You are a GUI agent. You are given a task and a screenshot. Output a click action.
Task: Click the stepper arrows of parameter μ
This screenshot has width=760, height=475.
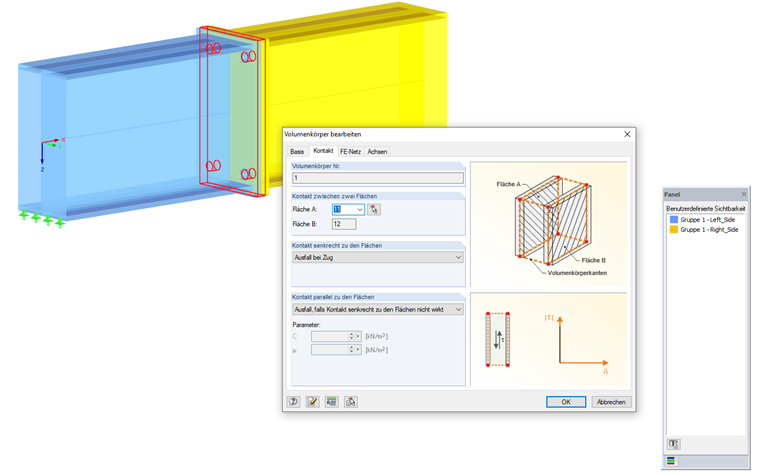click(x=352, y=349)
